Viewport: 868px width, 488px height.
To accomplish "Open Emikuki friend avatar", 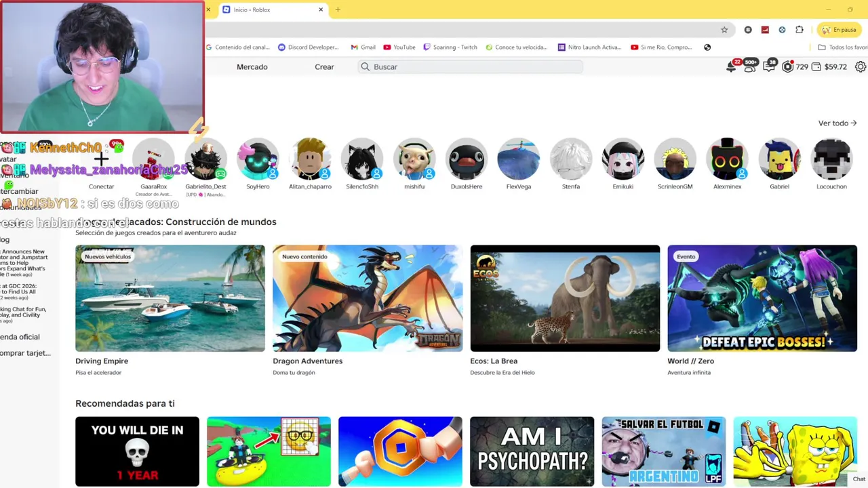I will point(623,160).
